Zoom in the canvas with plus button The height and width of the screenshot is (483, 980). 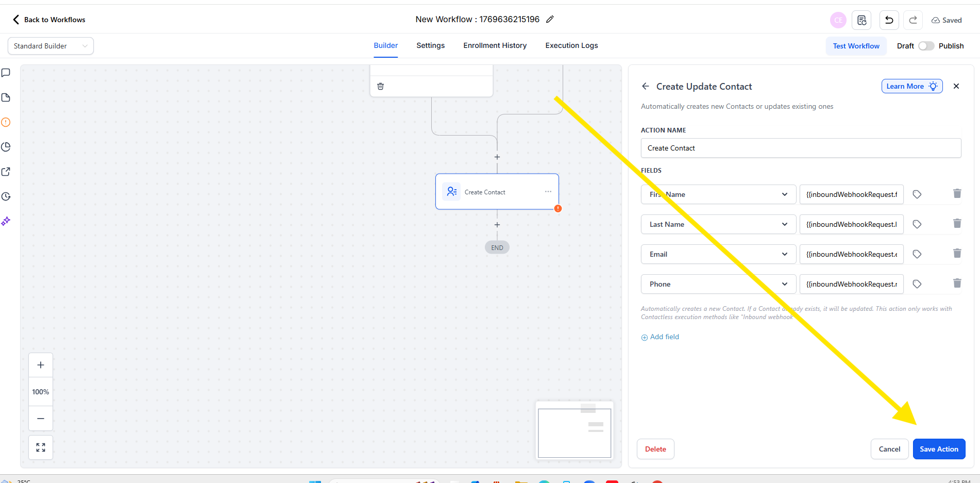coord(41,365)
